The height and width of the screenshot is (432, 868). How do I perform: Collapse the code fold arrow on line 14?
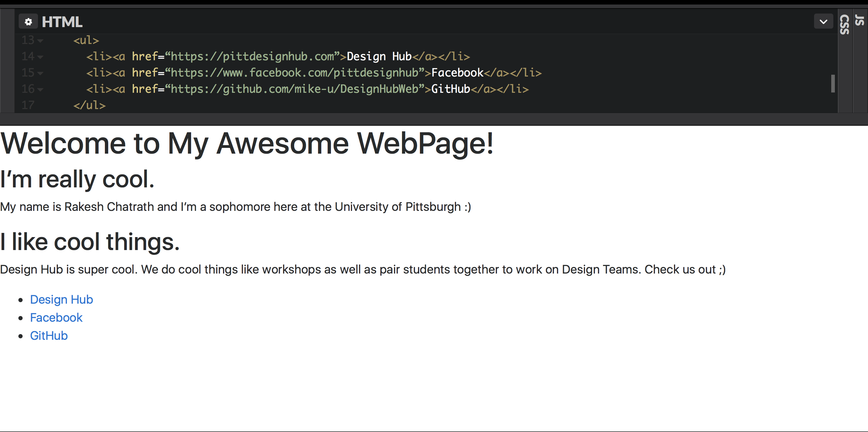click(x=40, y=57)
